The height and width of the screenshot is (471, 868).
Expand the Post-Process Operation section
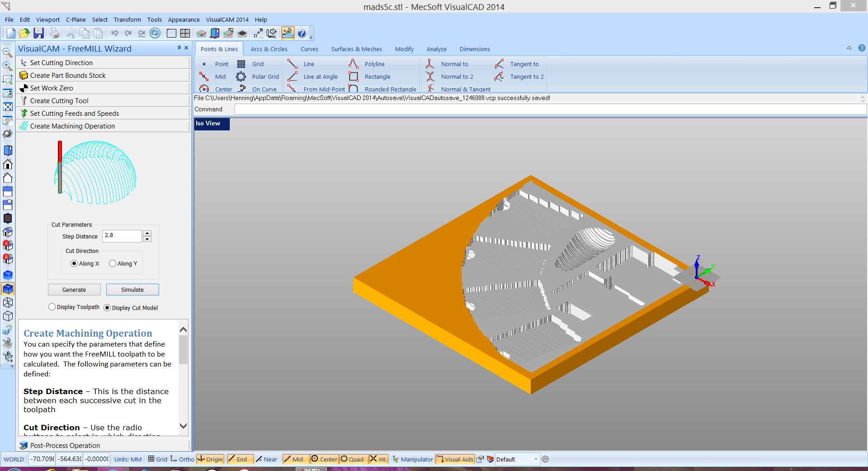point(65,446)
